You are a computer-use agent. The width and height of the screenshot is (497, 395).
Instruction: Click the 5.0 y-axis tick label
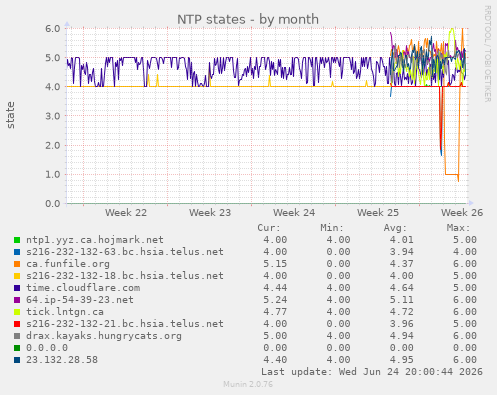pos(53,57)
